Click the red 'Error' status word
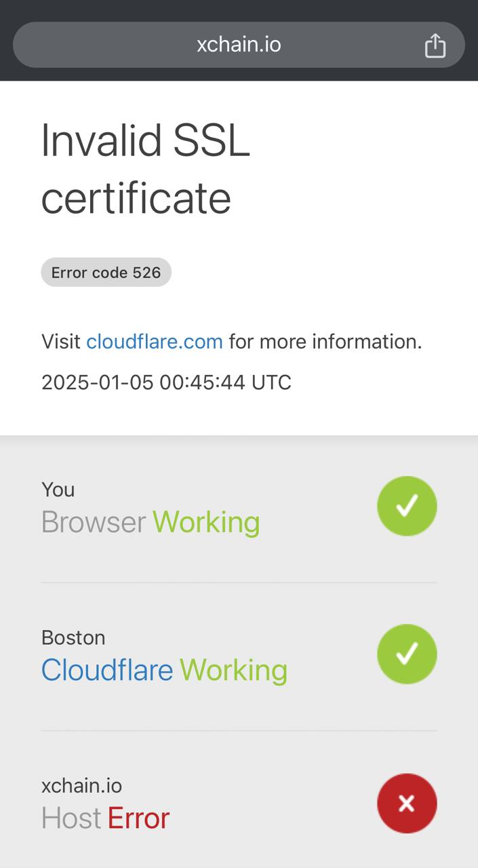Screen dimensions: 478x868 tap(138, 818)
